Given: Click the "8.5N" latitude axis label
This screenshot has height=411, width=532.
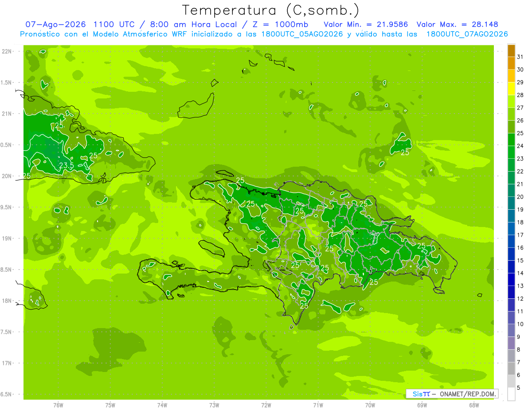Looking at the screenshot, I should 7,270.
